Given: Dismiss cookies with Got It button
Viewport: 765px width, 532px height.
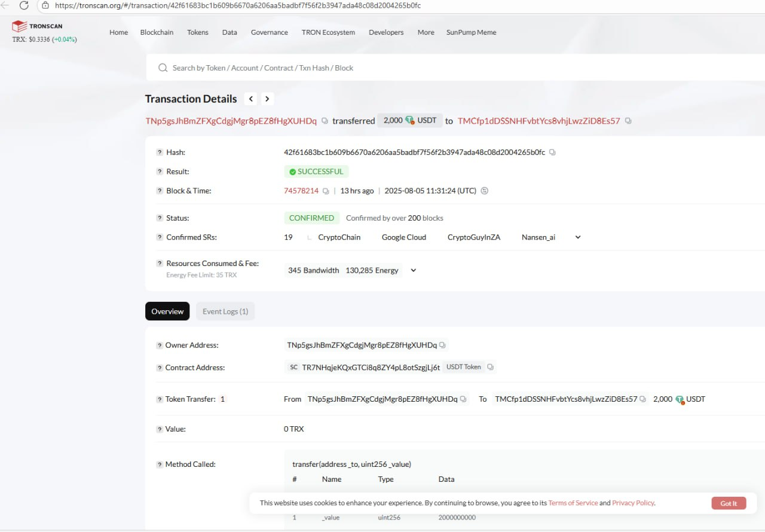Looking at the screenshot, I should [729, 503].
